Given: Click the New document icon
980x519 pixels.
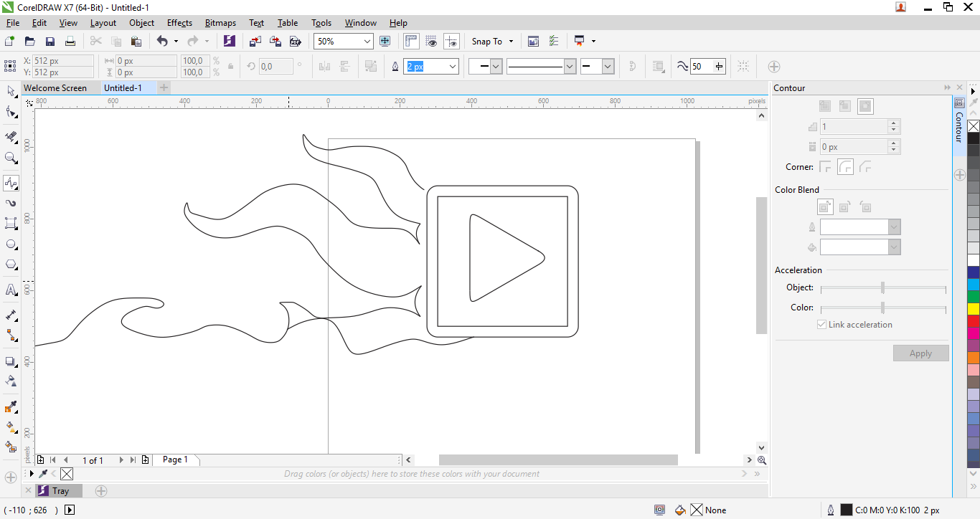Looking at the screenshot, I should tap(10, 42).
